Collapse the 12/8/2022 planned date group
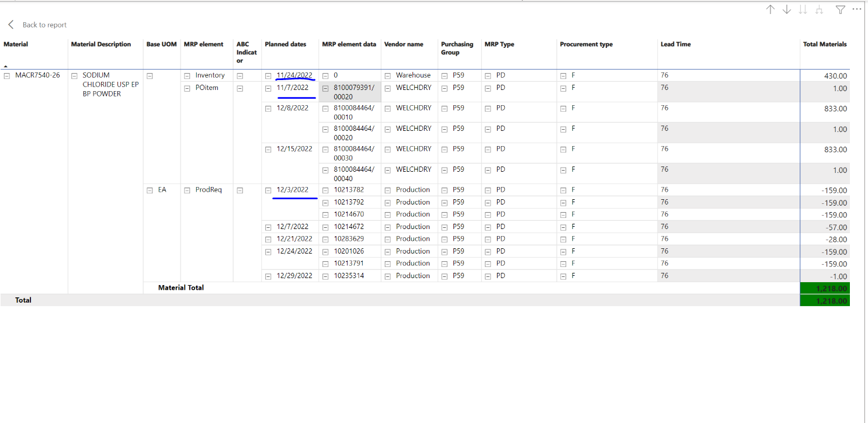The width and height of the screenshot is (868, 423). pos(268,108)
